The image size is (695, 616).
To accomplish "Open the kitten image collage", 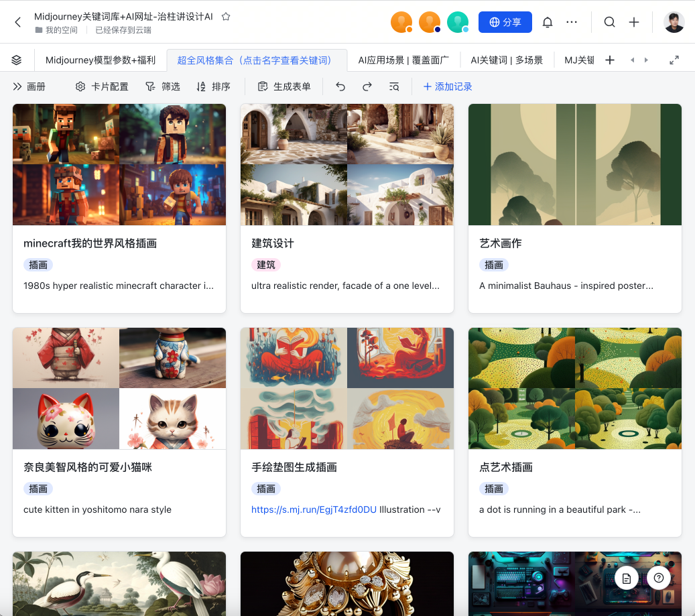I will coord(119,388).
